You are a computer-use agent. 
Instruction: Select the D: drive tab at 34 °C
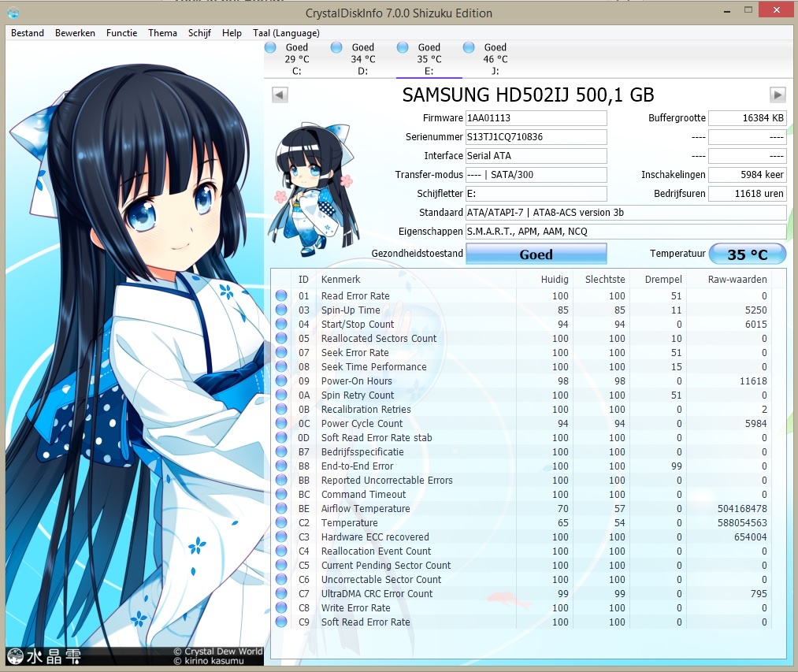tap(363, 59)
